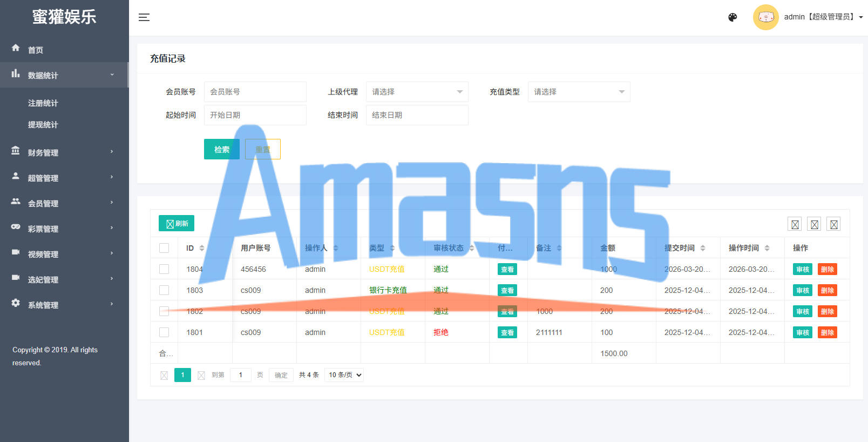
Task: Click 查看 for row 1801
Action: coord(507,332)
